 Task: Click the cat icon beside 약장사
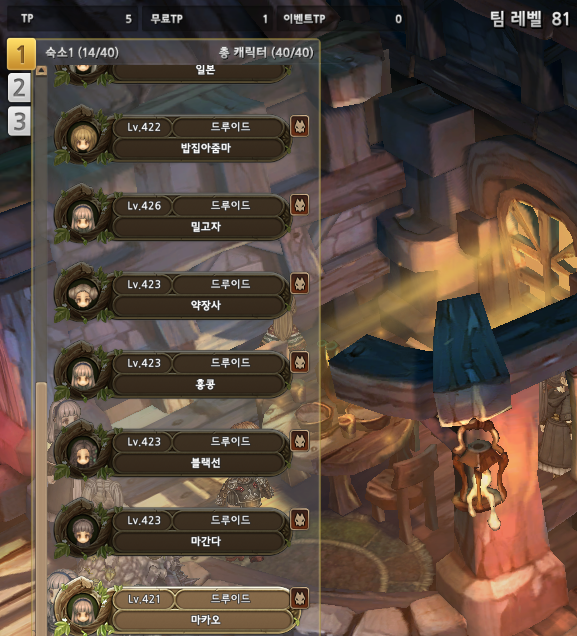(300, 284)
